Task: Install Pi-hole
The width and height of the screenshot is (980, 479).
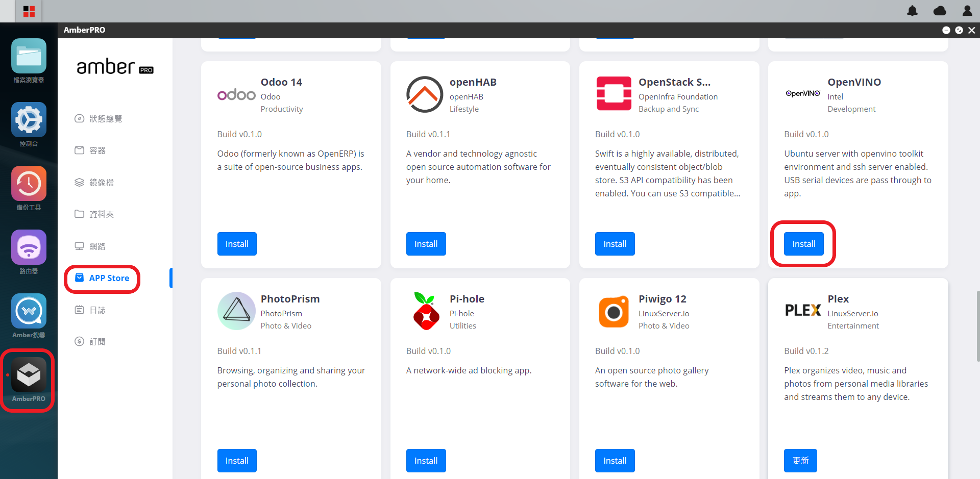Action: [426, 461]
